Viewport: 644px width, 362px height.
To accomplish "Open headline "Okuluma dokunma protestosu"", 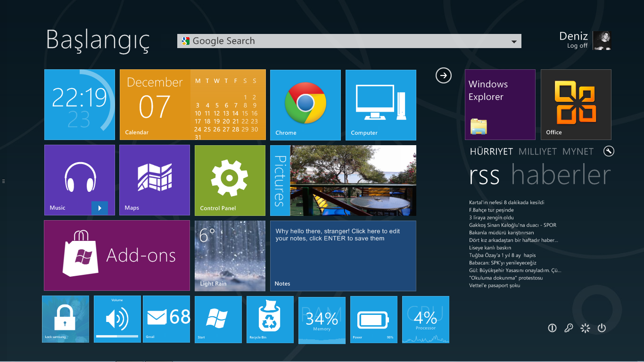I will pos(506,278).
